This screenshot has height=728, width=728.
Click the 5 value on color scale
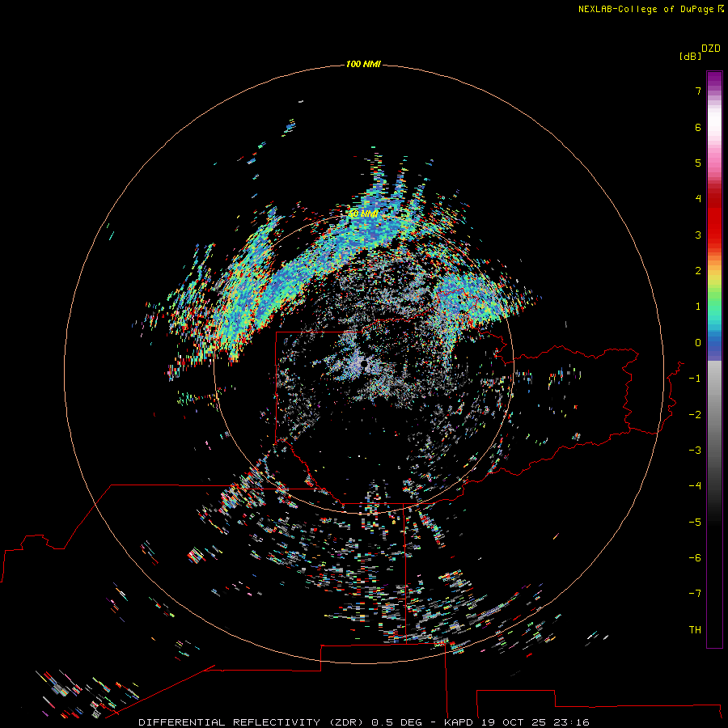[698, 163]
